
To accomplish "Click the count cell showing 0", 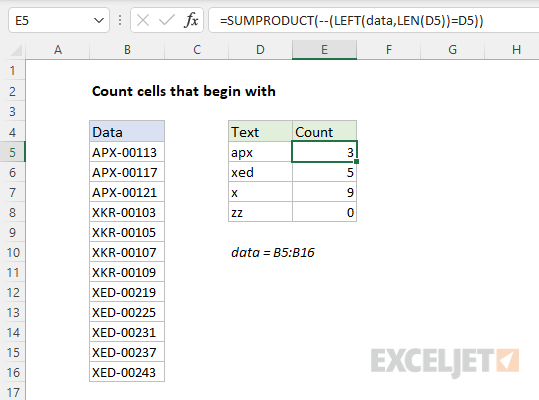I will point(324,212).
